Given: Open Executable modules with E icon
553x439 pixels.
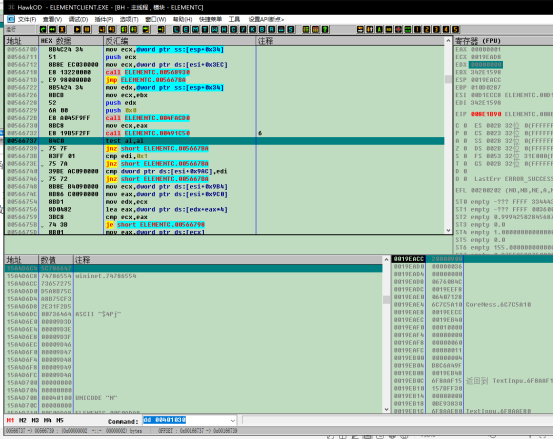Looking at the screenshot, I should pos(186,30).
